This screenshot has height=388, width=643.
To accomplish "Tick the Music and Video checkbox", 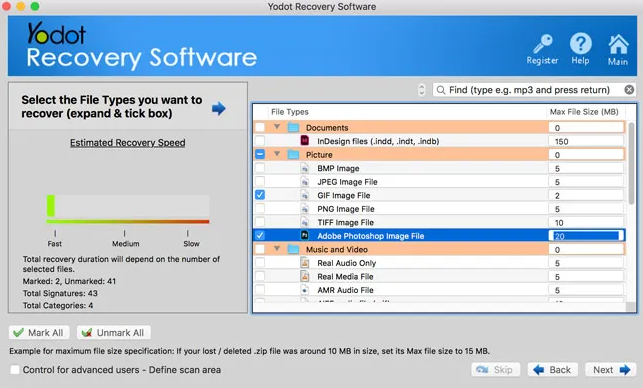I will click(x=260, y=249).
